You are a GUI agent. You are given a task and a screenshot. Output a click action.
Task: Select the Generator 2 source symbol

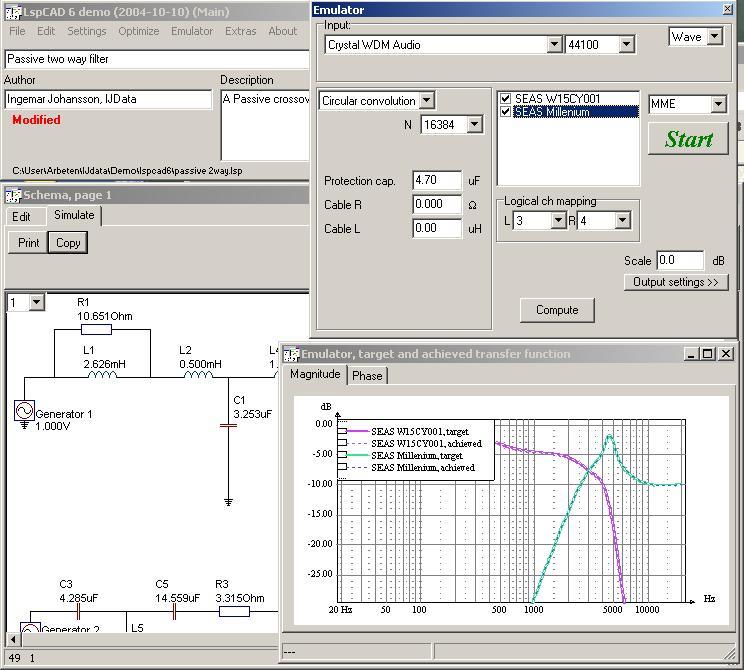tap(30, 628)
